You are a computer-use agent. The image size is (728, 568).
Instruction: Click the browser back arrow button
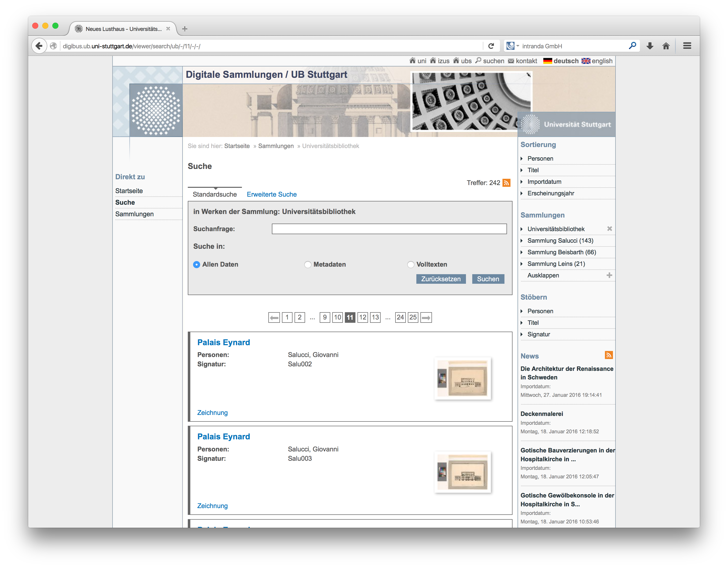(39, 46)
